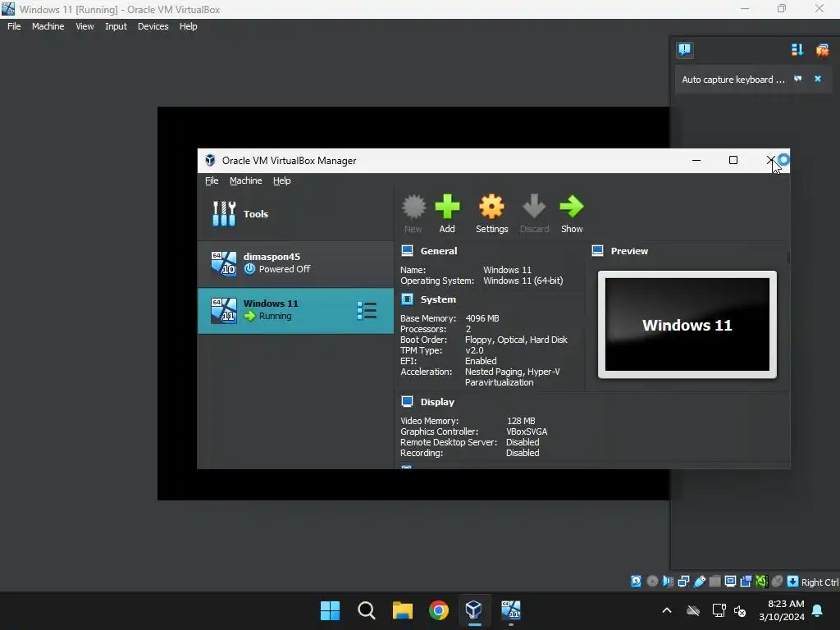The height and width of the screenshot is (630, 840).
Task: Click the recording status indicator icon
Action: (746, 582)
